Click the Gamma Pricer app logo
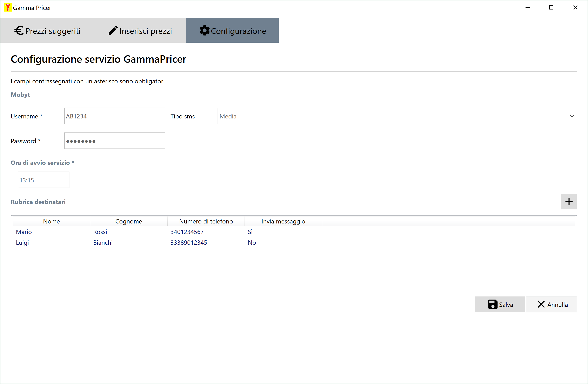The height and width of the screenshot is (384, 588). 8,7
